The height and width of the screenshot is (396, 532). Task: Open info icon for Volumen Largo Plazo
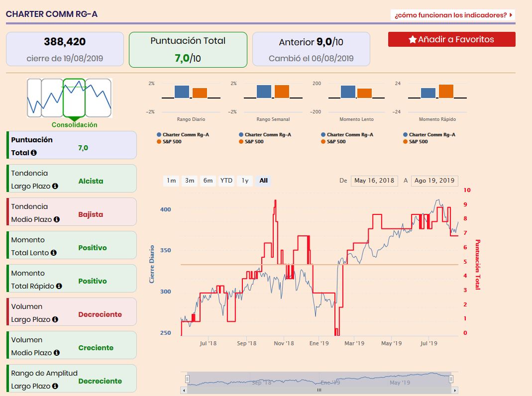(55, 319)
